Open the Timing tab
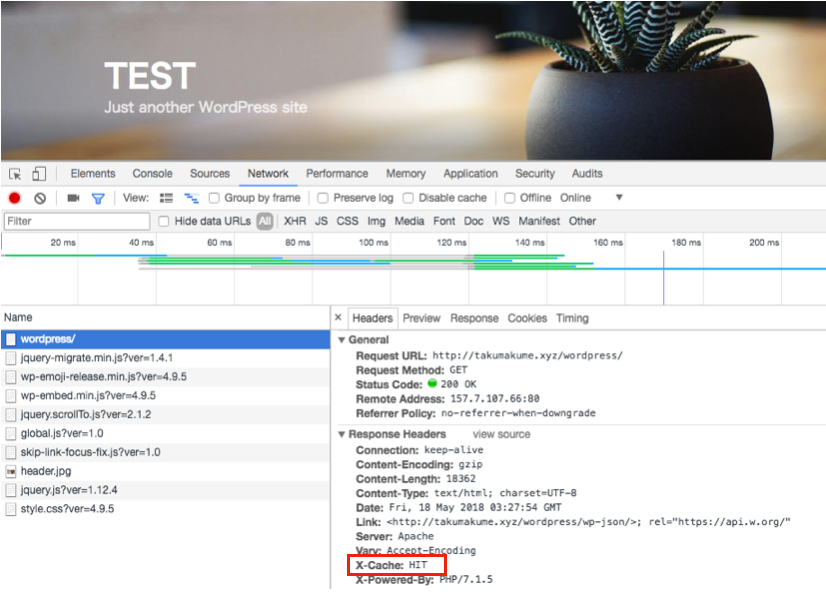Viewport: 826px width, 594px height. point(572,318)
